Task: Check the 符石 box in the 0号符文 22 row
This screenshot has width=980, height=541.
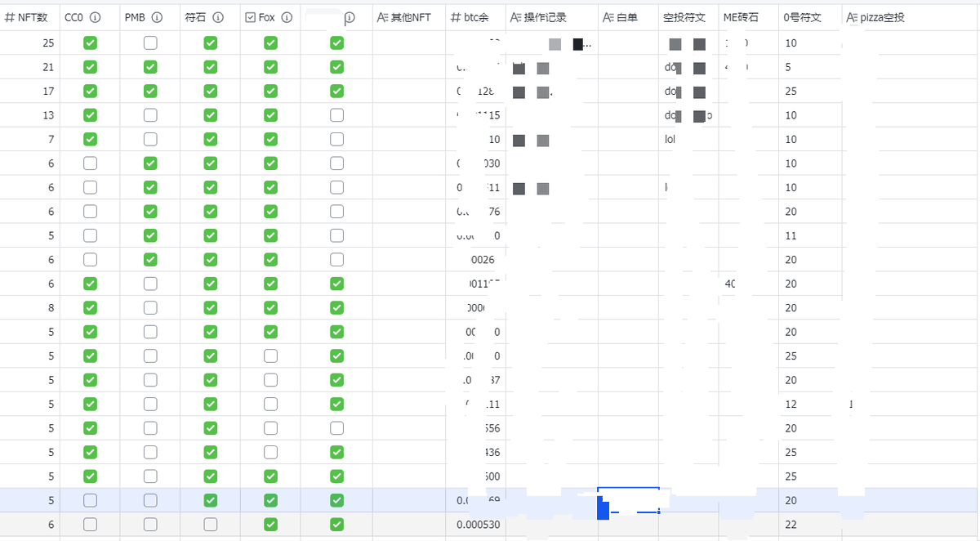Action: coord(211,524)
